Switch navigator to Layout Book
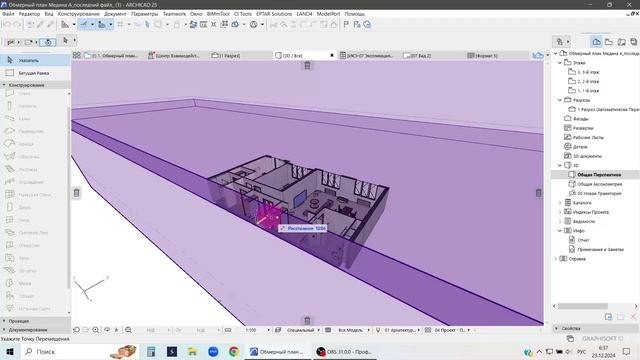 click(622, 42)
